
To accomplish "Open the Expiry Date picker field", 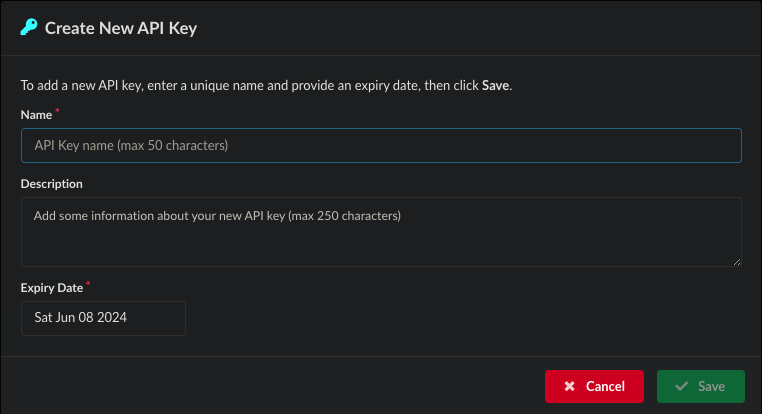I will [x=103, y=318].
